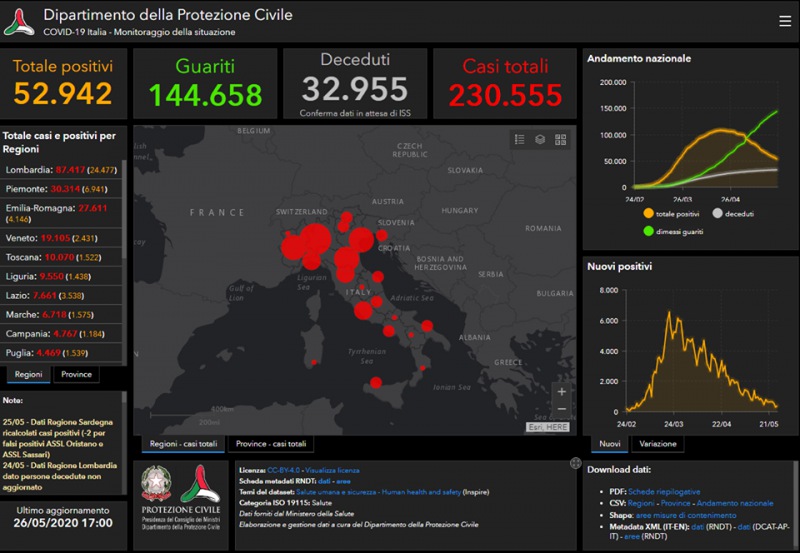Open the Schede riepilogative PDF link
This screenshot has width=800, height=553.
(664, 492)
